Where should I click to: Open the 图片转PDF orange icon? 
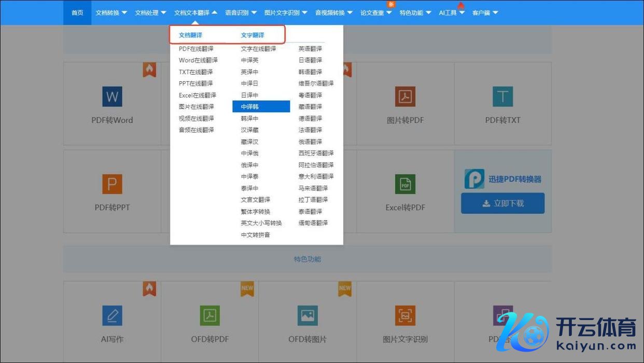click(x=405, y=97)
